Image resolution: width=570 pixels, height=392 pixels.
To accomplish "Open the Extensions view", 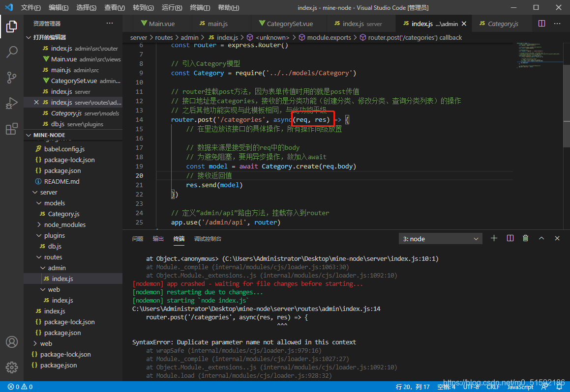I will (x=12, y=129).
